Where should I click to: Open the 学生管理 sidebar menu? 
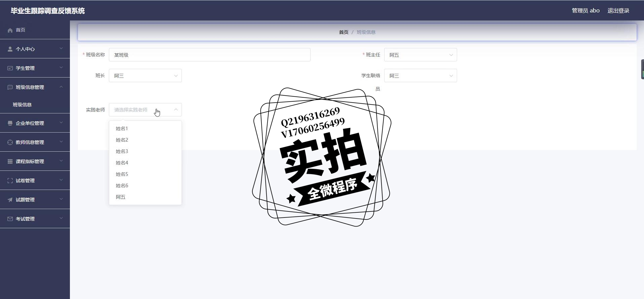(35, 68)
